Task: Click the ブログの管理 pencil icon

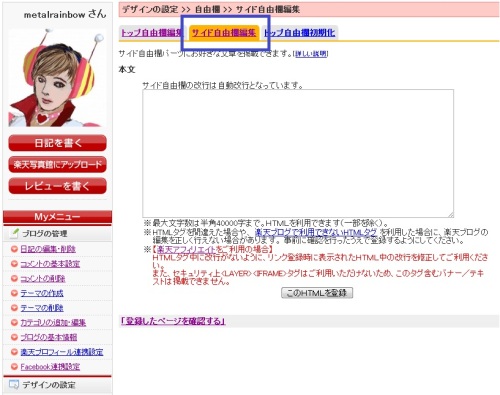Action: [x=14, y=233]
